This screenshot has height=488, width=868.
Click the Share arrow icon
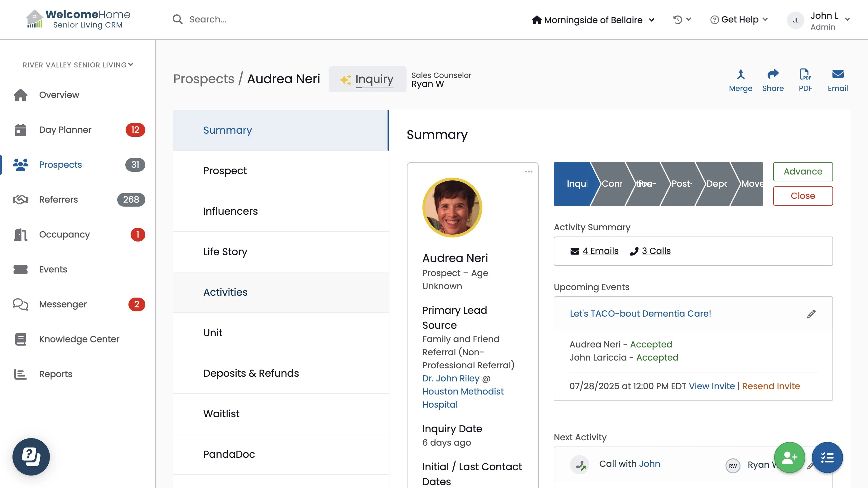click(773, 75)
